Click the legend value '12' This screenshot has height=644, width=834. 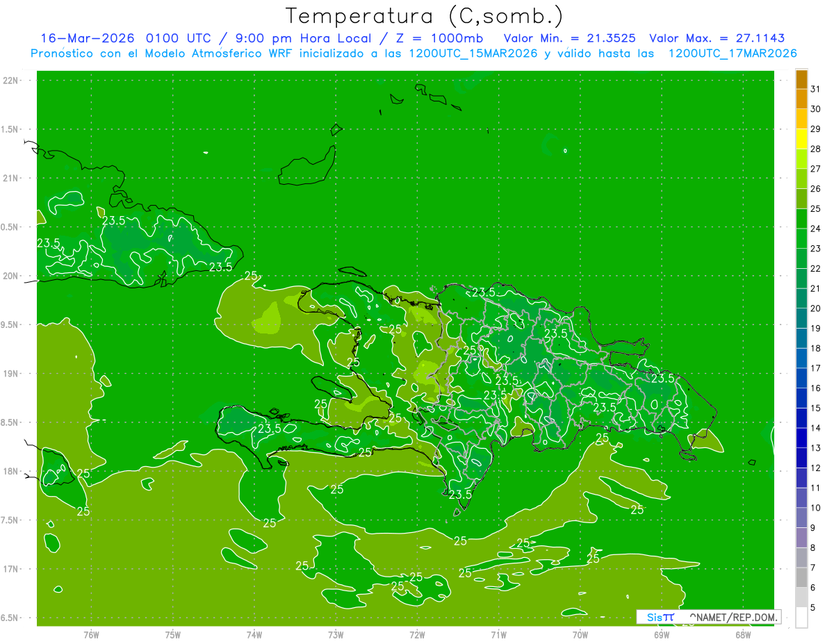[x=815, y=468]
